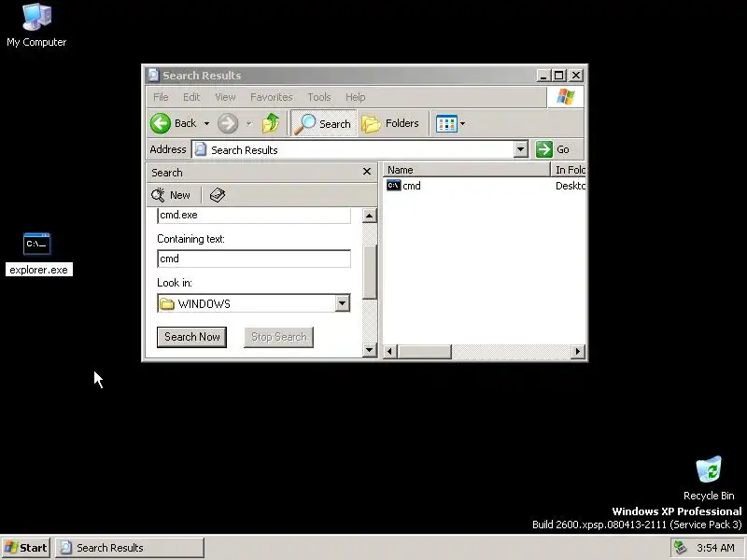Sort results by Name column header

466,170
